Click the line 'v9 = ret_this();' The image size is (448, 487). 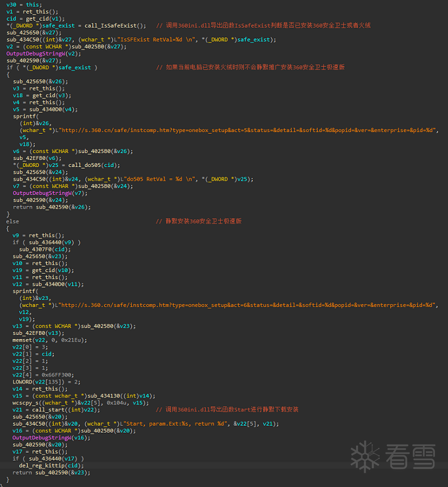[x=38, y=235]
